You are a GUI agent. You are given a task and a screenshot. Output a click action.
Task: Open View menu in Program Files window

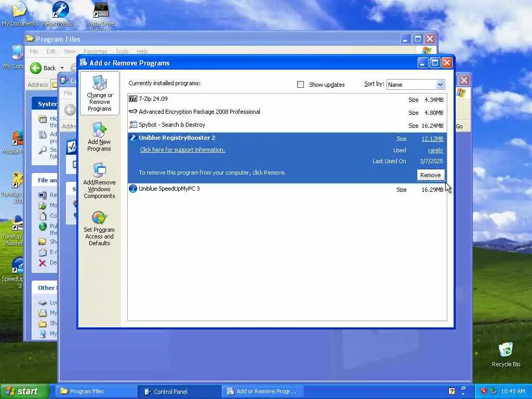point(70,51)
